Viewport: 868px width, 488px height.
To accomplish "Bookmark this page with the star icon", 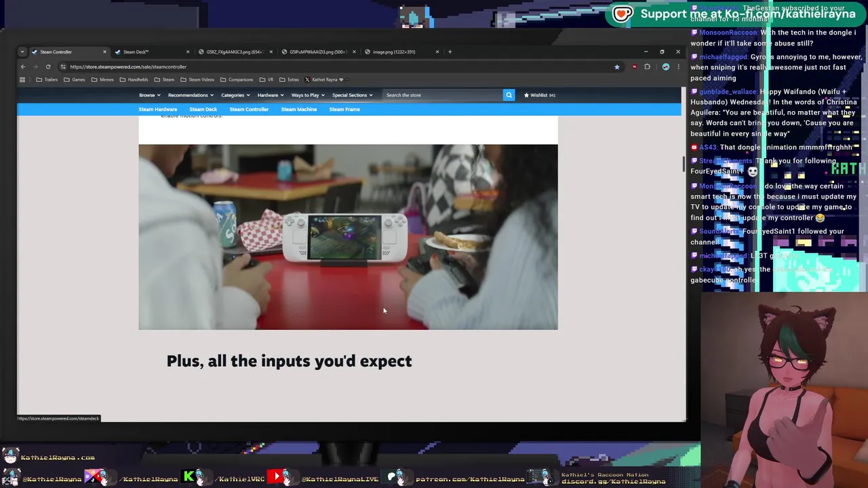I will point(616,66).
